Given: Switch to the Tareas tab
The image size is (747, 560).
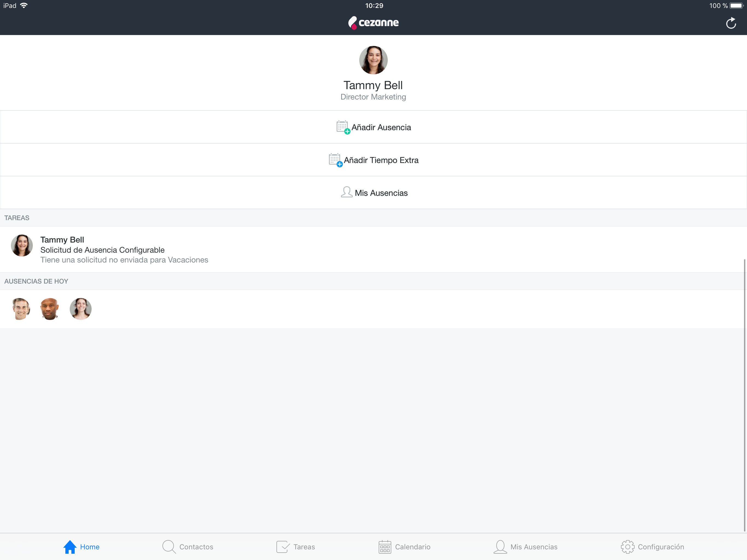Looking at the screenshot, I should pyautogui.click(x=296, y=547).
